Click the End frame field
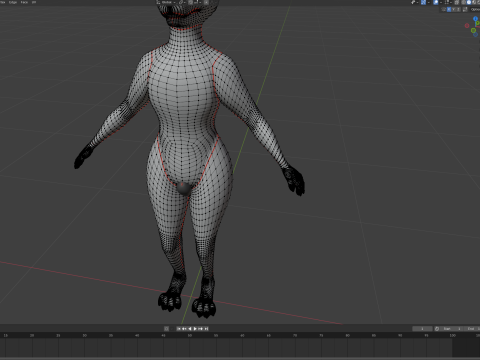Viewport: 480px width, 360px height. tap(472, 329)
